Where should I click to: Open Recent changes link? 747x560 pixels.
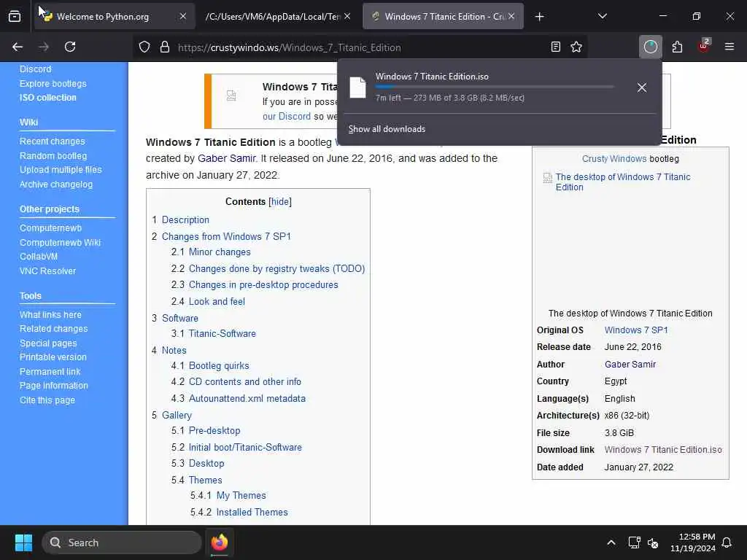pyautogui.click(x=52, y=141)
